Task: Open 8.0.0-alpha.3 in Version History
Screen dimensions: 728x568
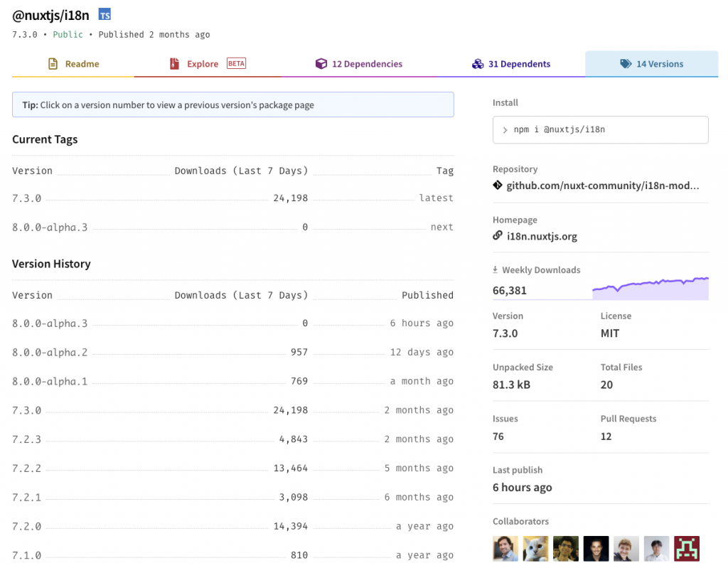Action: tap(50, 323)
